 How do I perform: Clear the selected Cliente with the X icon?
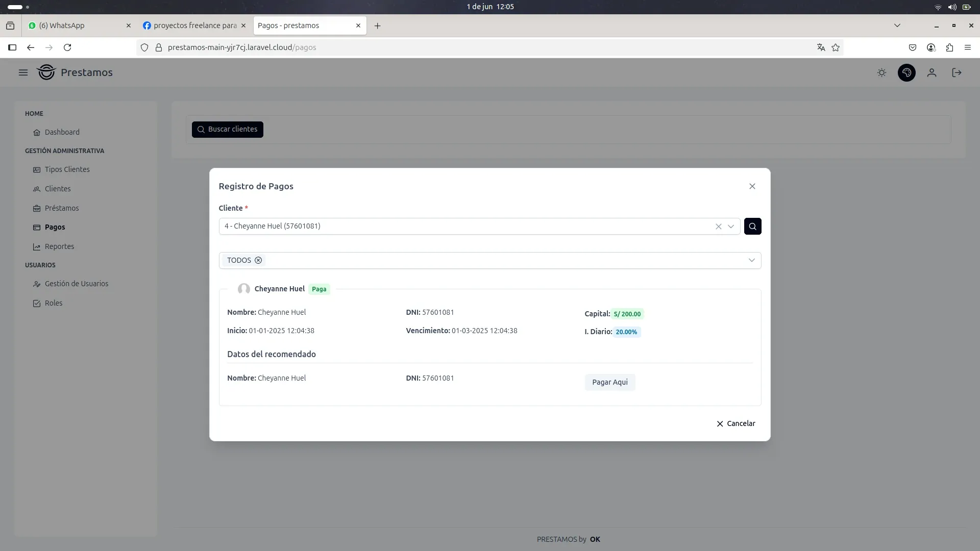point(718,227)
